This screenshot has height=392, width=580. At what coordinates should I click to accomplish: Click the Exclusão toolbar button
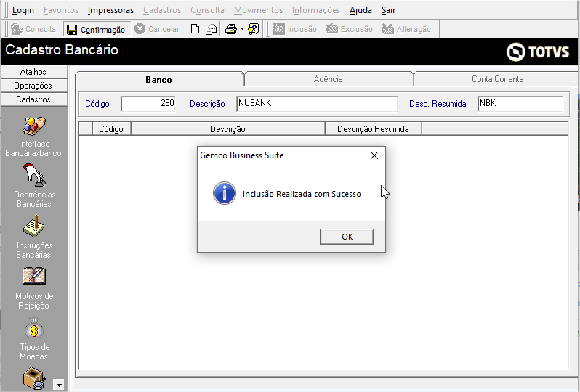pos(349,29)
